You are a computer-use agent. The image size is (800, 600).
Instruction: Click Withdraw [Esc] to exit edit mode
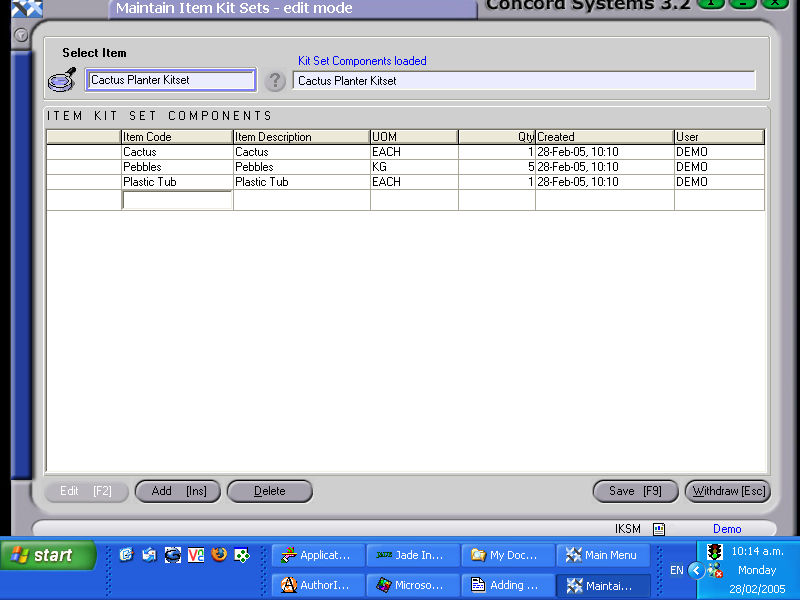click(x=727, y=491)
